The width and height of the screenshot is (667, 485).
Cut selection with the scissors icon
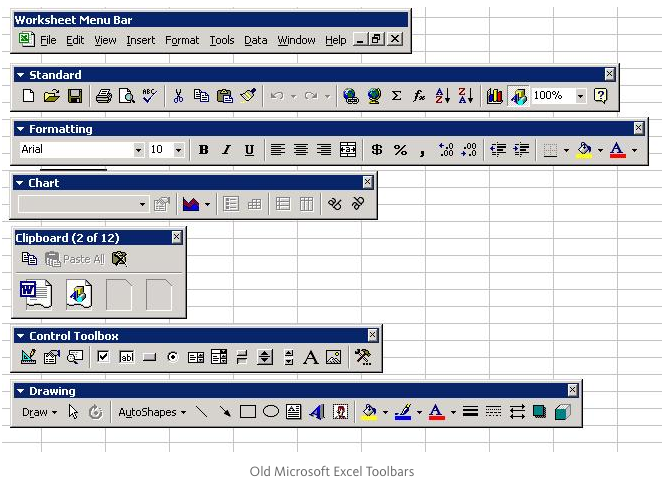(x=178, y=96)
